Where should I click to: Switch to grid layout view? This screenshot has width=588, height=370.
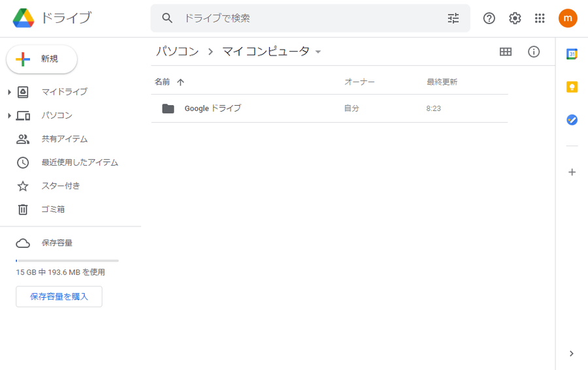point(506,52)
